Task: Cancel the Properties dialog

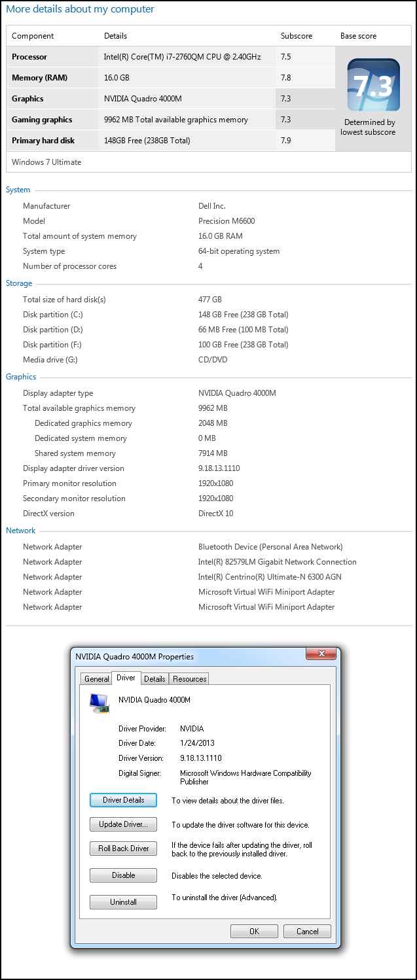Action: (x=307, y=931)
